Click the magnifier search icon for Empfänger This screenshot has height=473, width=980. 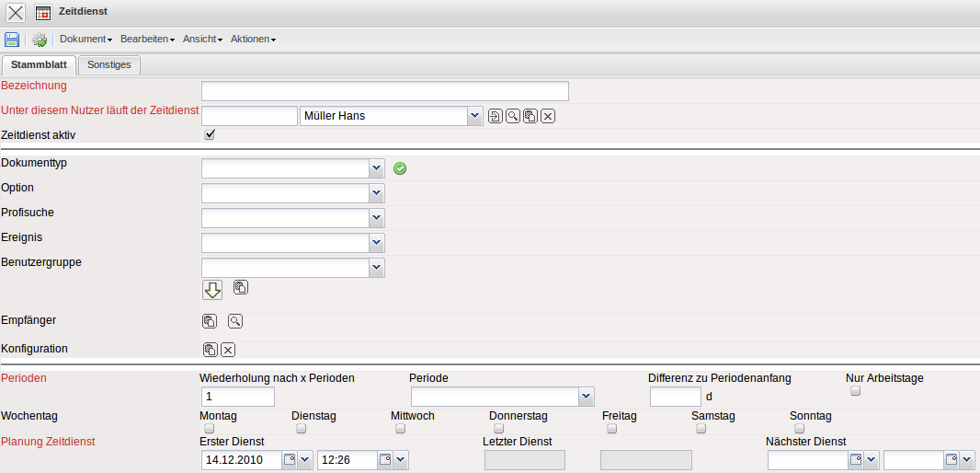point(235,321)
